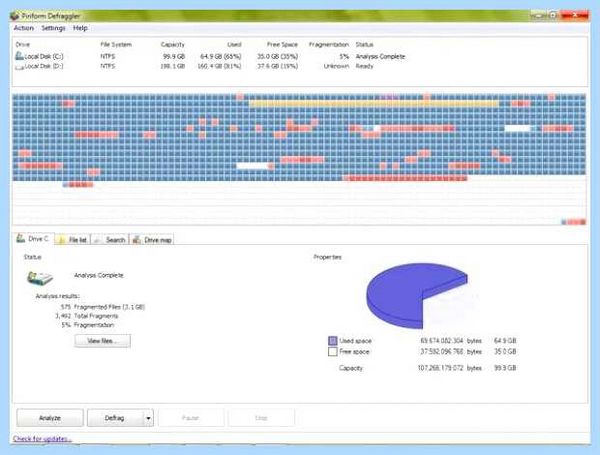
Task: Click the long yellow block strip in drive map
Action: 373,104
